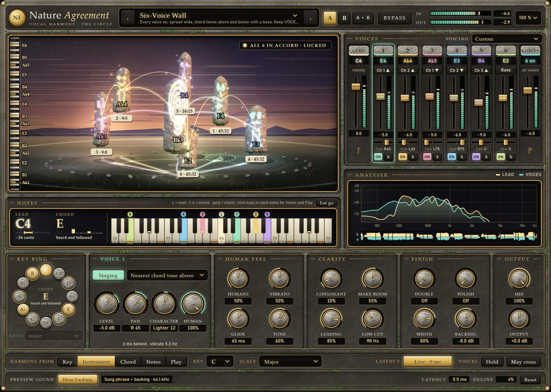551x392 pixels.
Task: Open the Six-Voice Wall preset list
Action: (219, 18)
